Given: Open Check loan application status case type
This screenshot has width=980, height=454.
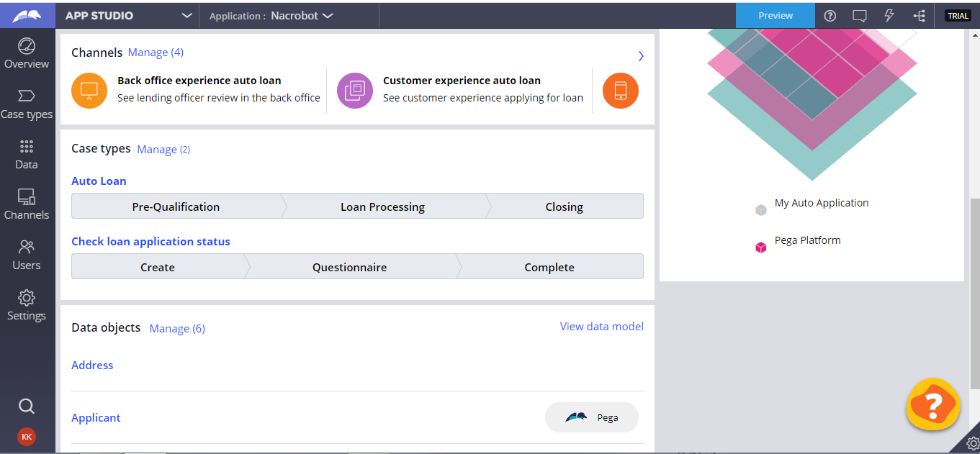Looking at the screenshot, I should pyautogui.click(x=150, y=242).
